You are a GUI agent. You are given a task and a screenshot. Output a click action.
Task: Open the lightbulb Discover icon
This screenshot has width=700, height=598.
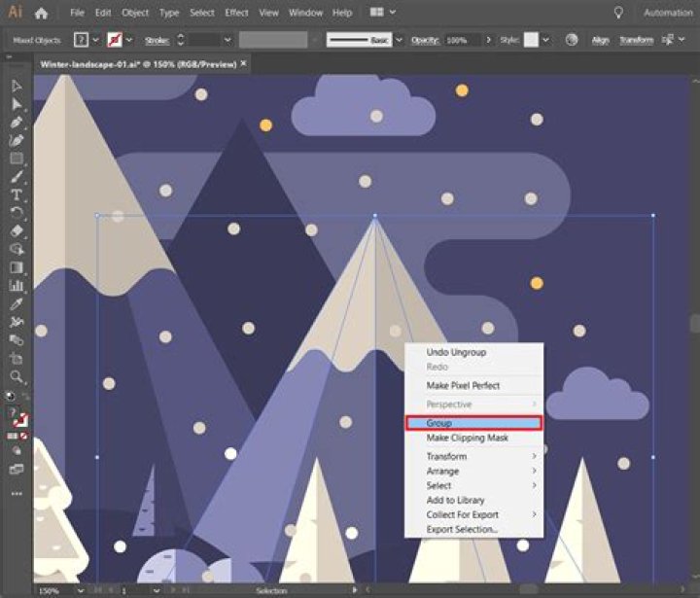(x=617, y=13)
